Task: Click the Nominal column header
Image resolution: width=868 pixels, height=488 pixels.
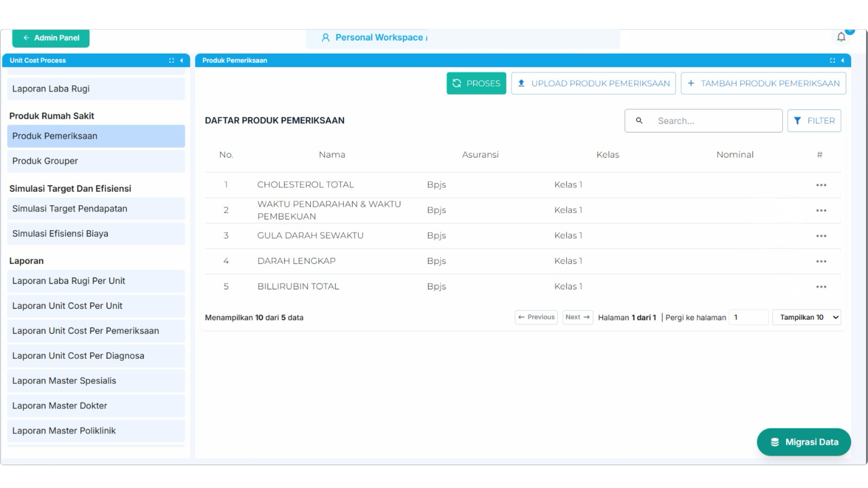Action: (735, 155)
